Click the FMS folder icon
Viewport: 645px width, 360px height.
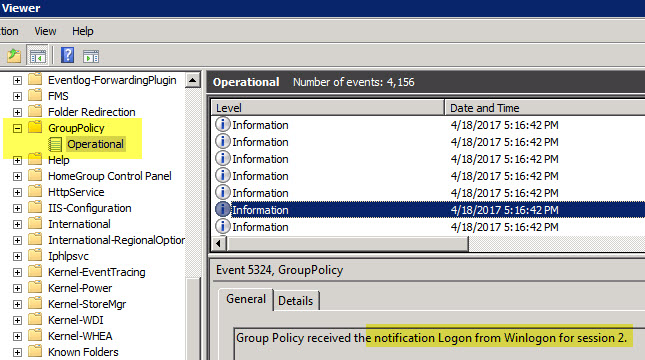tap(35, 95)
